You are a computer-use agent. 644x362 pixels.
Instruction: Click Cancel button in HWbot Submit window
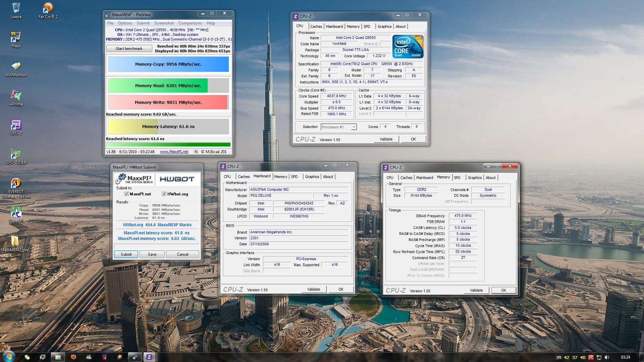pyautogui.click(x=183, y=254)
